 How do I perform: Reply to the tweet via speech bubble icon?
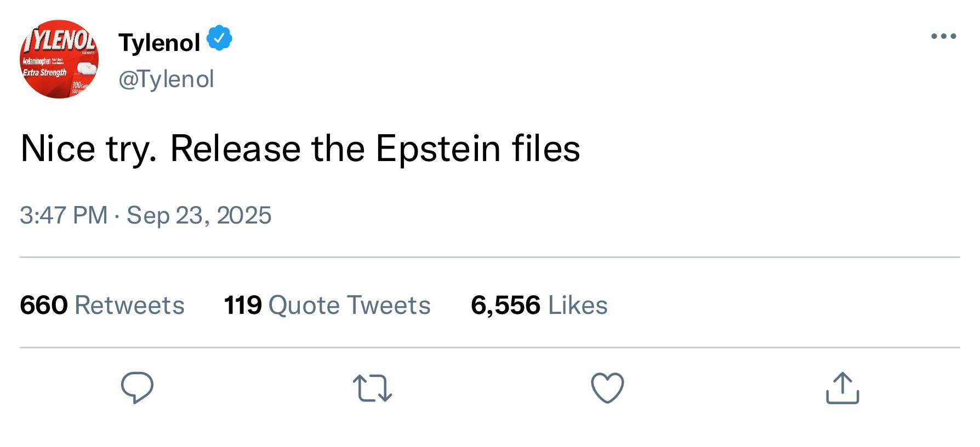[137, 387]
